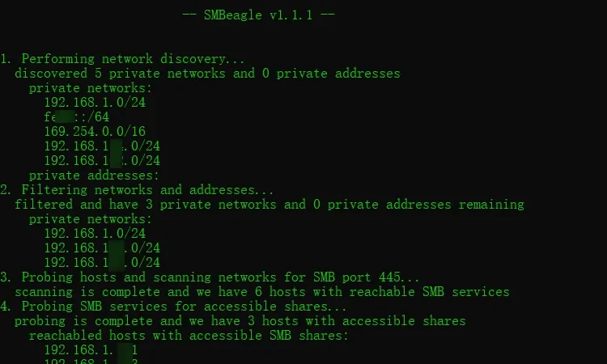The width and height of the screenshot is (607, 364).
Task: Click the 169.254.0.0/16 network entry
Action: 95,132
